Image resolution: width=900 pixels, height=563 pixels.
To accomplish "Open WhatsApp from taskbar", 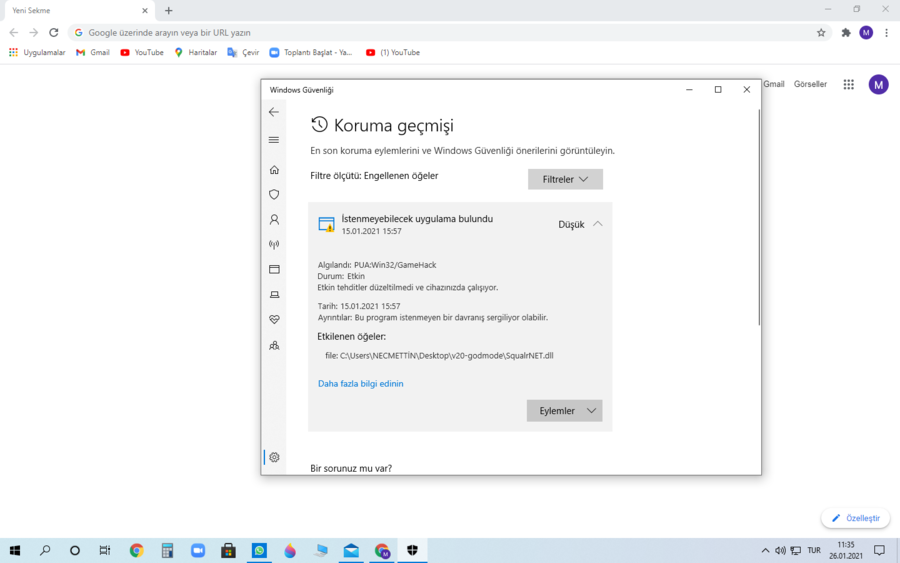I will 259,550.
